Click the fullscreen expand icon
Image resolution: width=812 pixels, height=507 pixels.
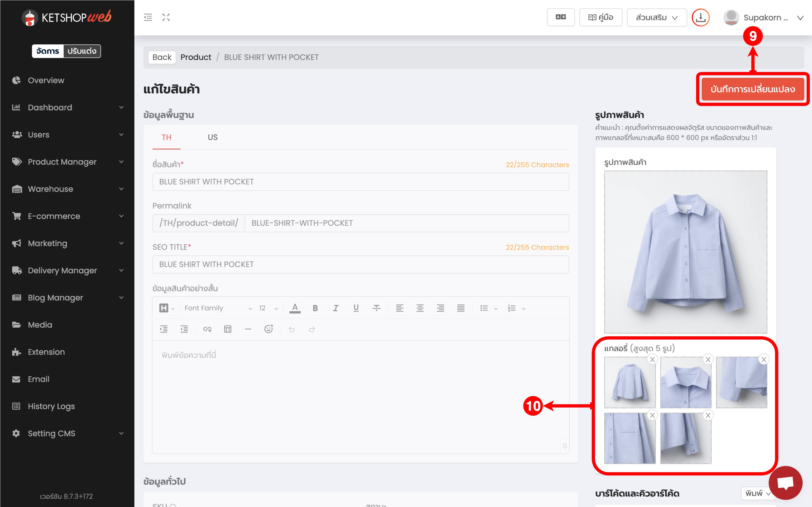tap(166, 18)
